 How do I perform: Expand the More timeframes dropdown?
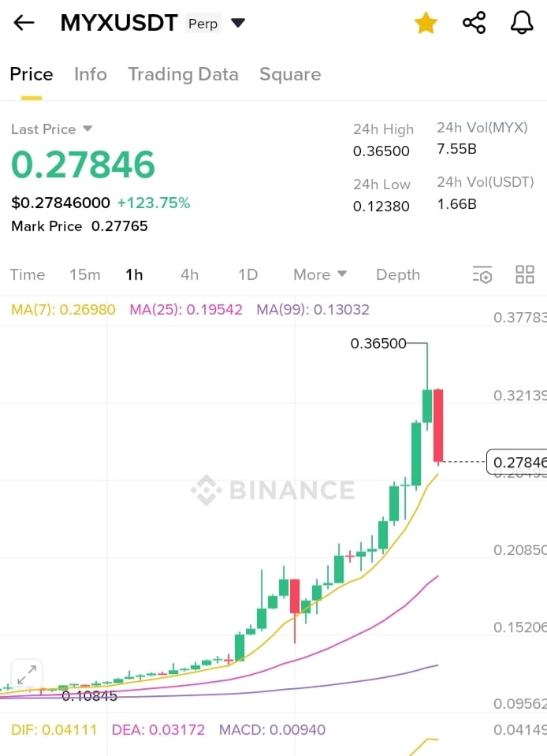[x=320, y=274]
